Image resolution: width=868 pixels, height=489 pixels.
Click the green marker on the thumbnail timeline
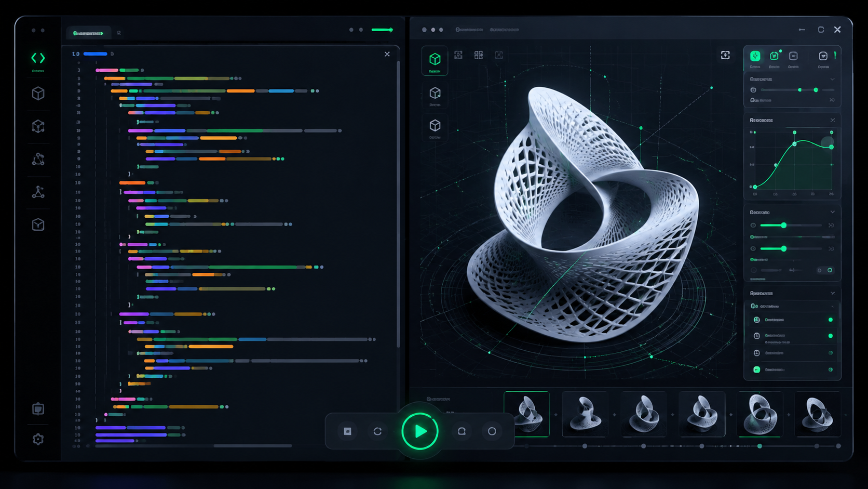coord(760,446)
